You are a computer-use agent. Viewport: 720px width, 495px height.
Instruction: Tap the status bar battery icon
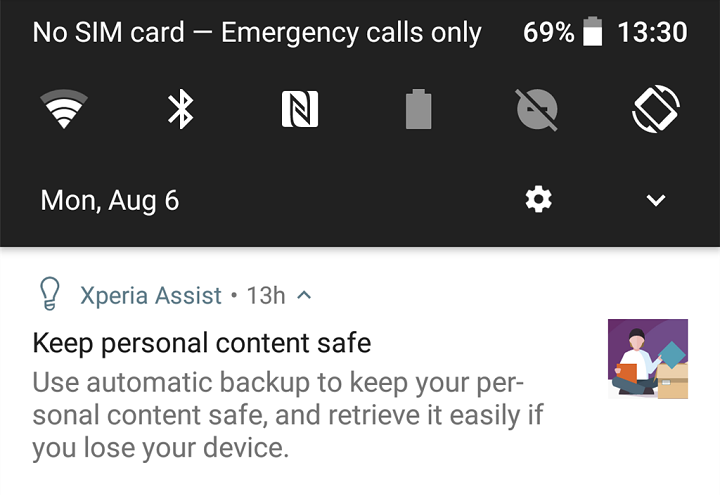click(x=593, y=33)
